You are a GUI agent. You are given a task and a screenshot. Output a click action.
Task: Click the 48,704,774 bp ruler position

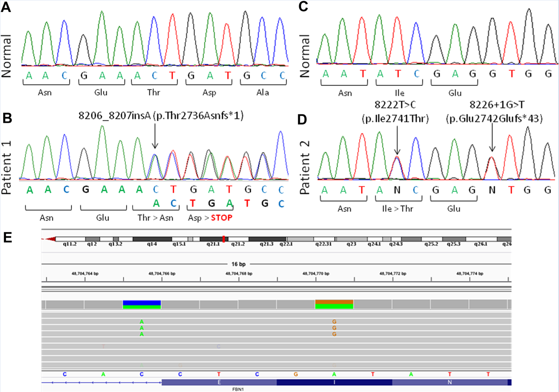[470, 273]
